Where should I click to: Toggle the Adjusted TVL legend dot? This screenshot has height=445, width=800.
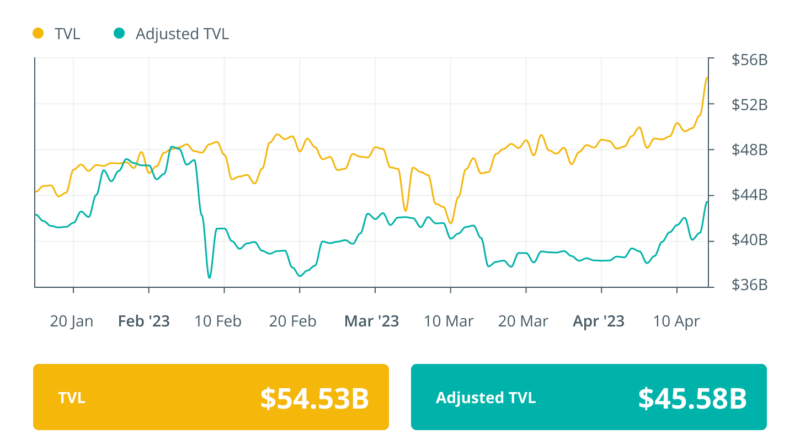(119, 33)
